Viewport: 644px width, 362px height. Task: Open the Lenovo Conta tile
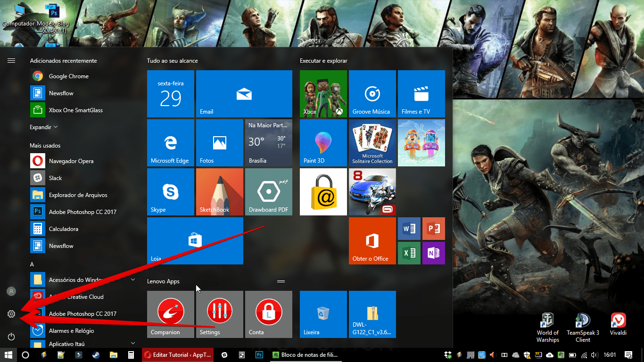tap(269, 314)
